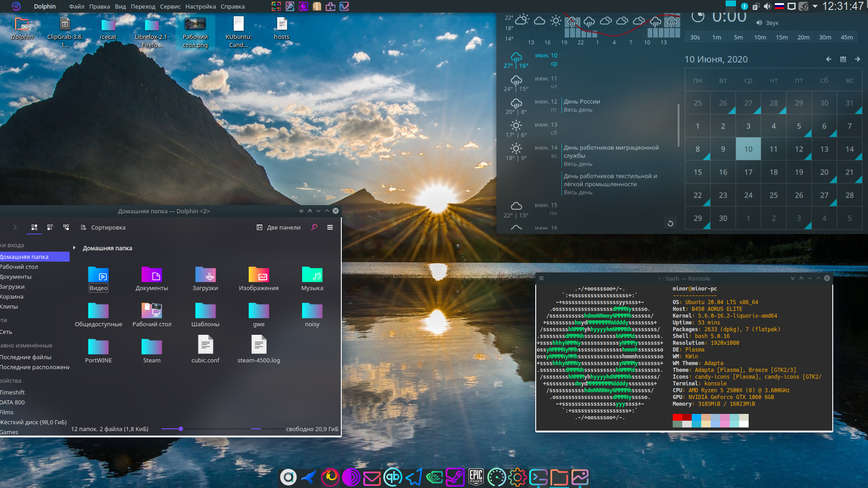This screenshot has width=868, height=488.
Task: Open system monitor gauge in dock
Action: [497, 477]
